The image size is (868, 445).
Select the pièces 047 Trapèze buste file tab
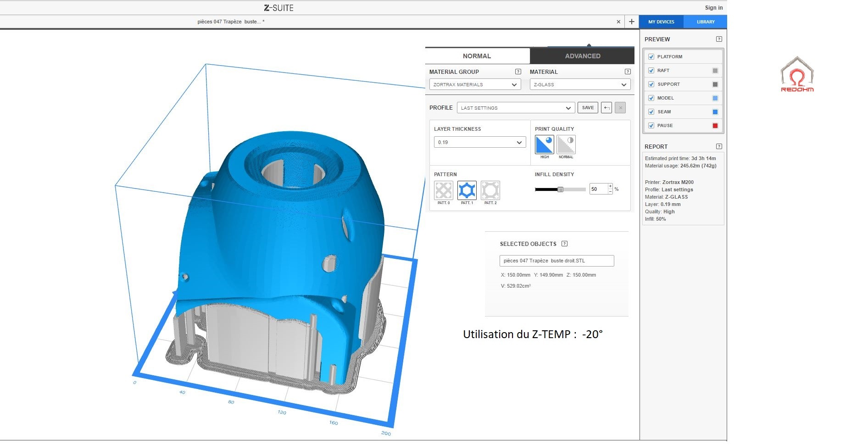coord(231,22)
